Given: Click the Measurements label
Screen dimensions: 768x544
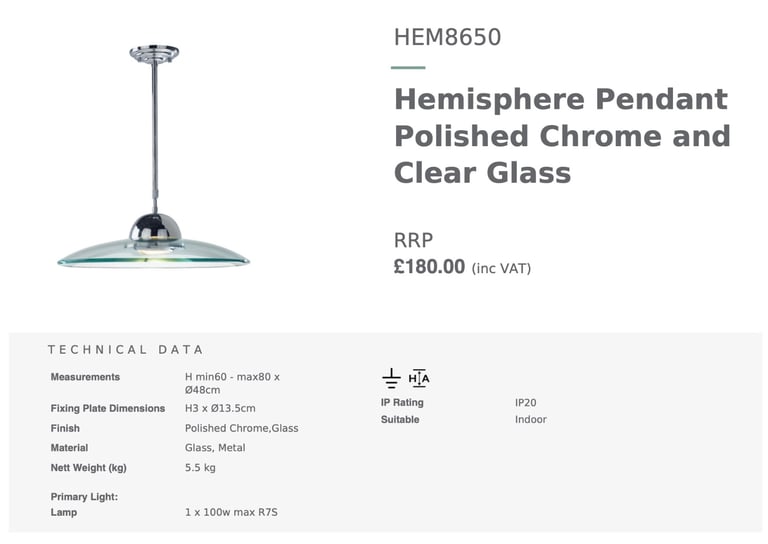Looking at the screenshot, I should (85, 377).
